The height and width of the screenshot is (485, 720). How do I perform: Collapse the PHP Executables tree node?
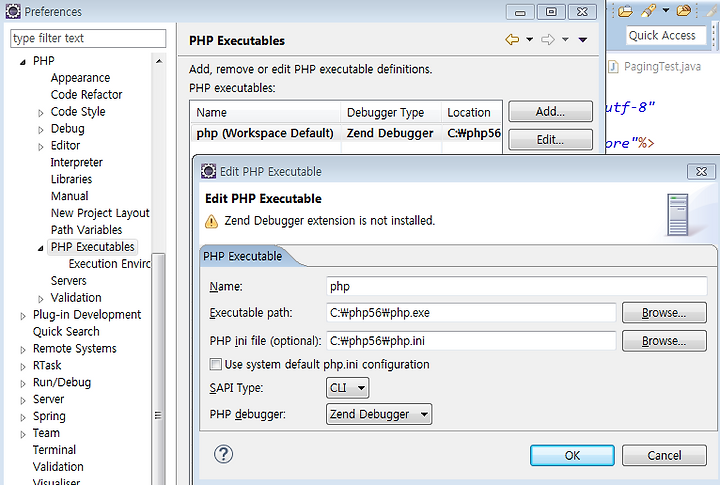tap(40, 248)
